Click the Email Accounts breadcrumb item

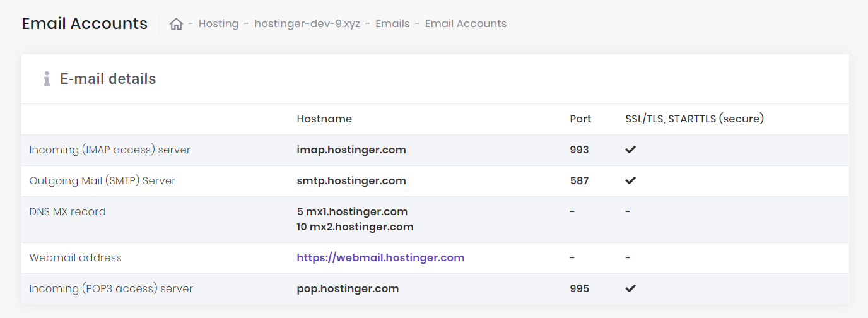pyautogui.click(x=466, y=24)
